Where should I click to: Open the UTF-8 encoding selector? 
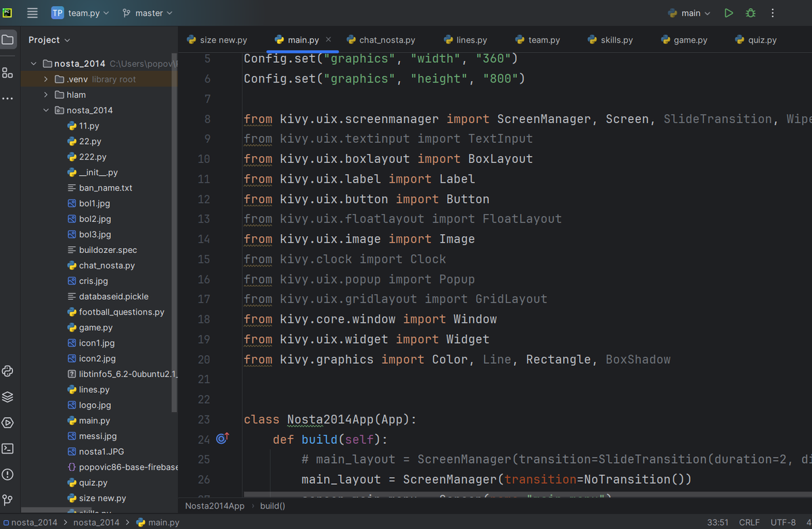pos(783,522)
